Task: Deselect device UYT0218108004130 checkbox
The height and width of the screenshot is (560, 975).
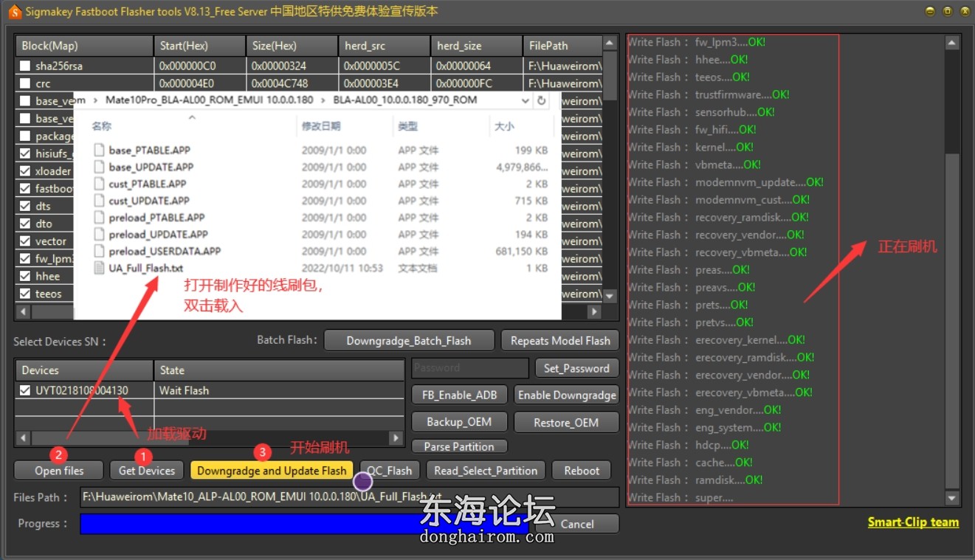Action: pyautogui.click(x=25, y=390)
